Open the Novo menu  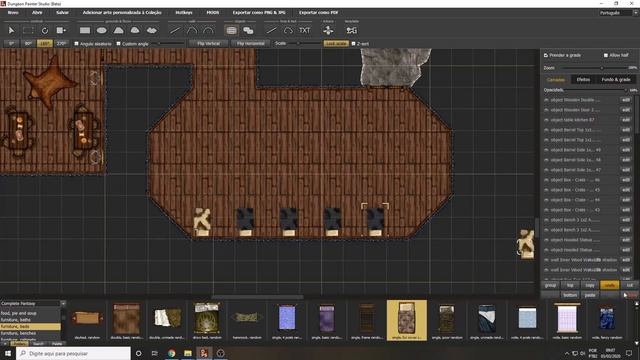[x=13, y=13]
